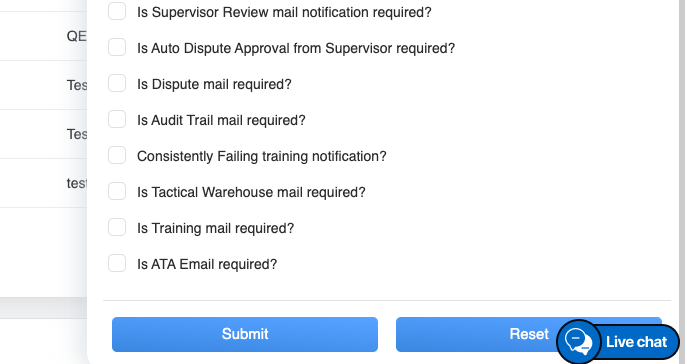Check the Is Dispute mail required box
687x364 pixels.
click(117, 83)
